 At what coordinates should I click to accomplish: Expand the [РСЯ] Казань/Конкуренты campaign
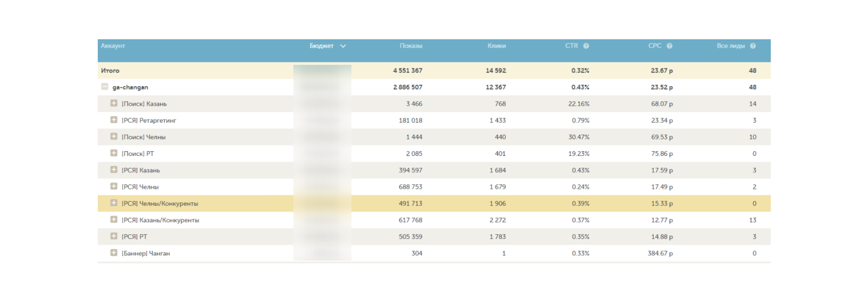114,220
